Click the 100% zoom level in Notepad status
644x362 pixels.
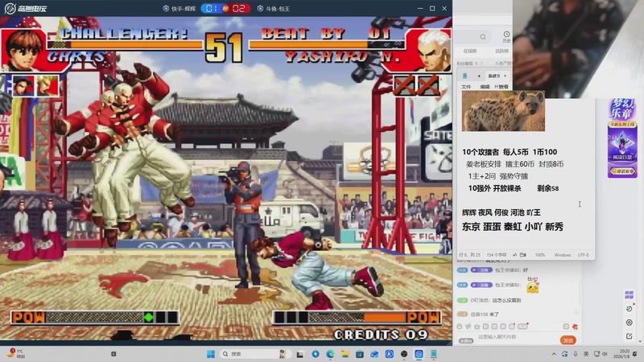[x=539, y=255]
